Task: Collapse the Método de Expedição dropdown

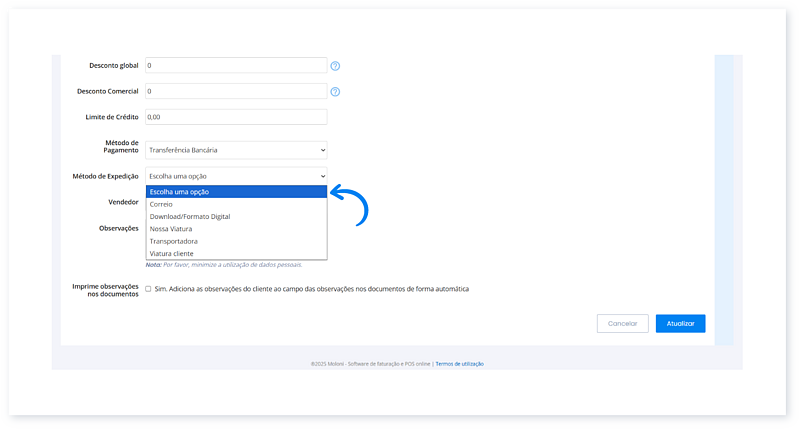Action: coord(236,175)
